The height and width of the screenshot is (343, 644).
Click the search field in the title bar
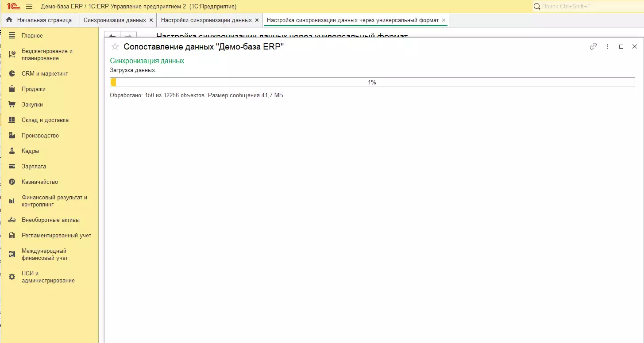tap(587, 6)
